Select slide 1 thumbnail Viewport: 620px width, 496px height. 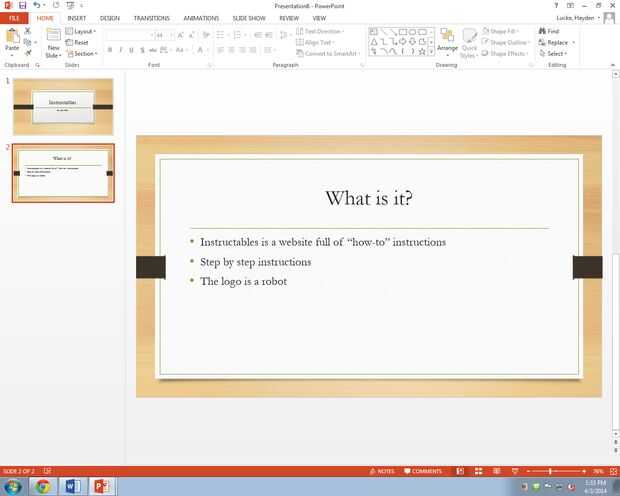tap(63, 106)
